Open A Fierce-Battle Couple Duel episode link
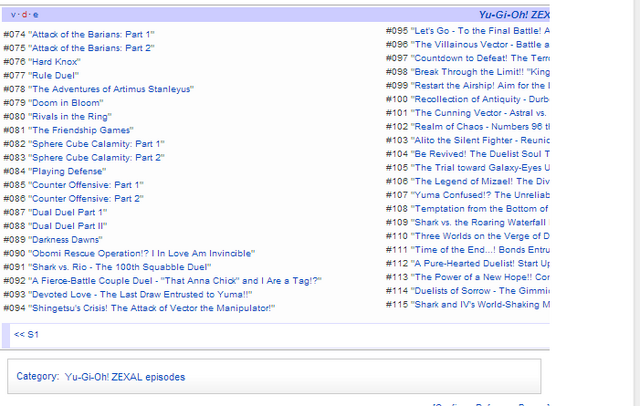Image resolution: width=640 pixels, height=406 pixels. [x=175, y=281]
